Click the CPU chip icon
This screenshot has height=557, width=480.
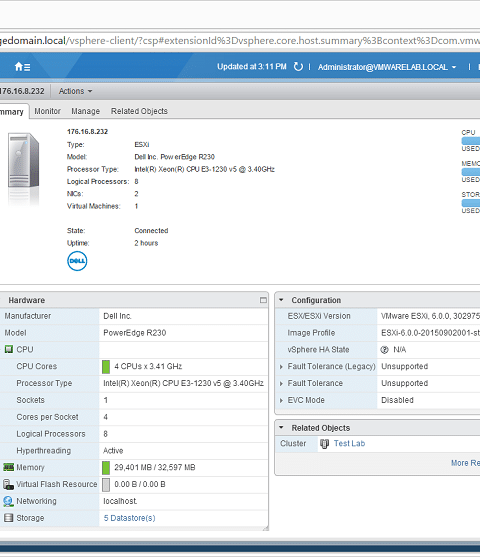(9, 349)
